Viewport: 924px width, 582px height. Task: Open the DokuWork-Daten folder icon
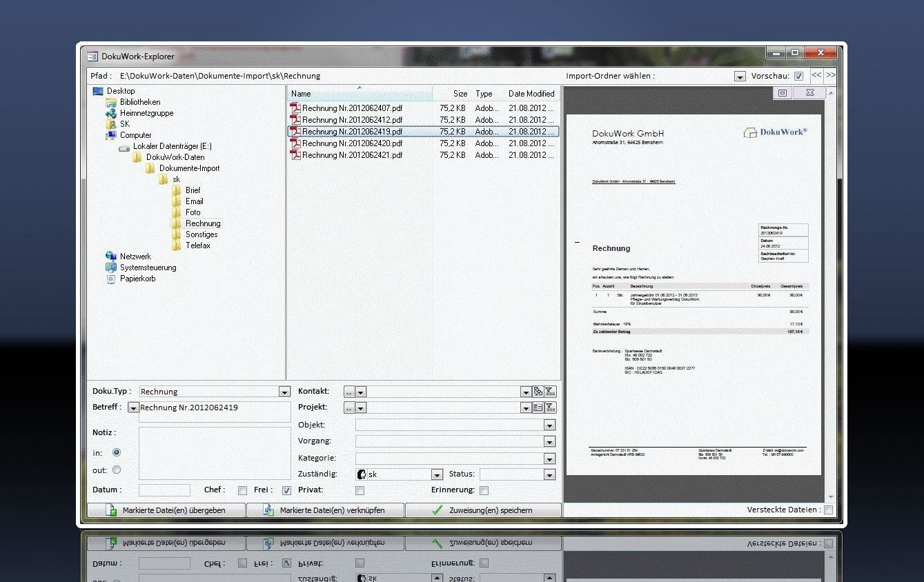pos(137,157)
